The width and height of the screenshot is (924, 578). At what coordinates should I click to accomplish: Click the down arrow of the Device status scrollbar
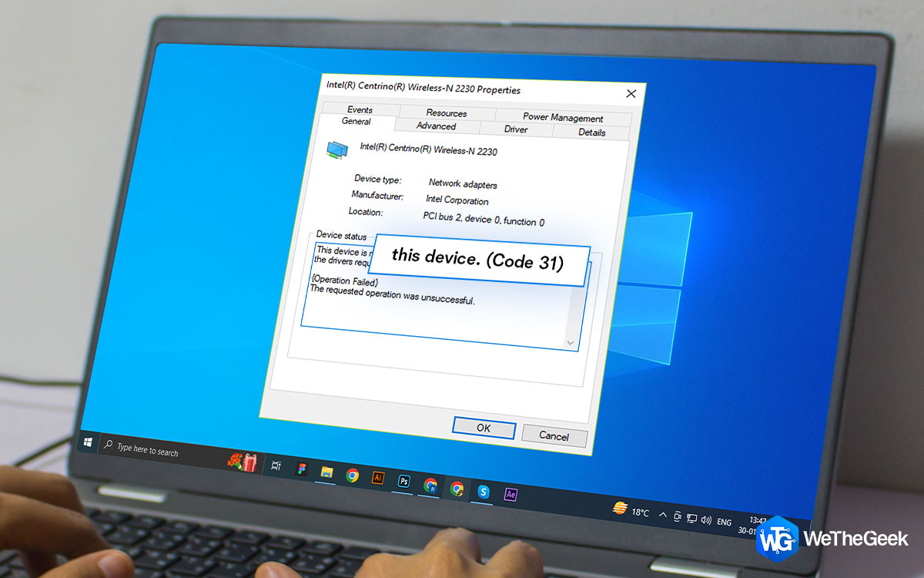coord(571,342)
